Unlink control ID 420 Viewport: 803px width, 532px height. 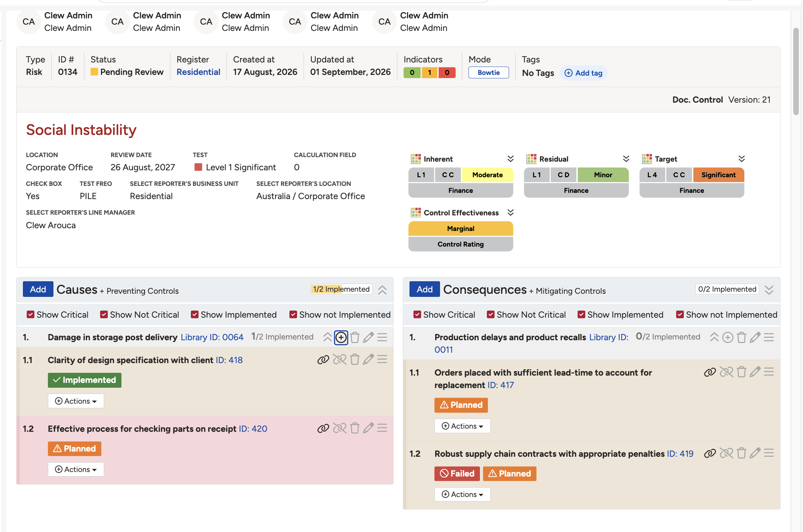tap(340, 428)
